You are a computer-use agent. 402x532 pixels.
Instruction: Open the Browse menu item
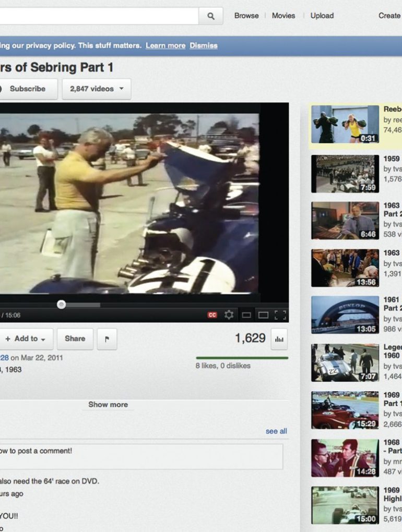click(246, 16)
